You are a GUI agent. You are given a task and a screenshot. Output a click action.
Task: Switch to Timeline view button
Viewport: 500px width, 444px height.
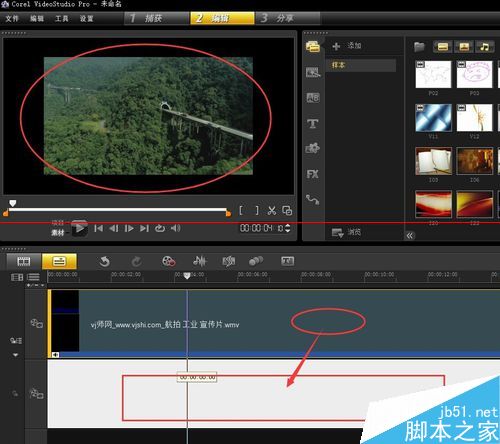click(59, 261)
